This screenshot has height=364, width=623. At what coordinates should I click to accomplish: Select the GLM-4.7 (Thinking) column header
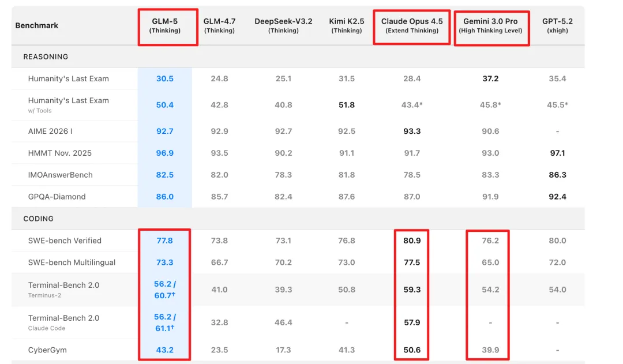(219, 25)
